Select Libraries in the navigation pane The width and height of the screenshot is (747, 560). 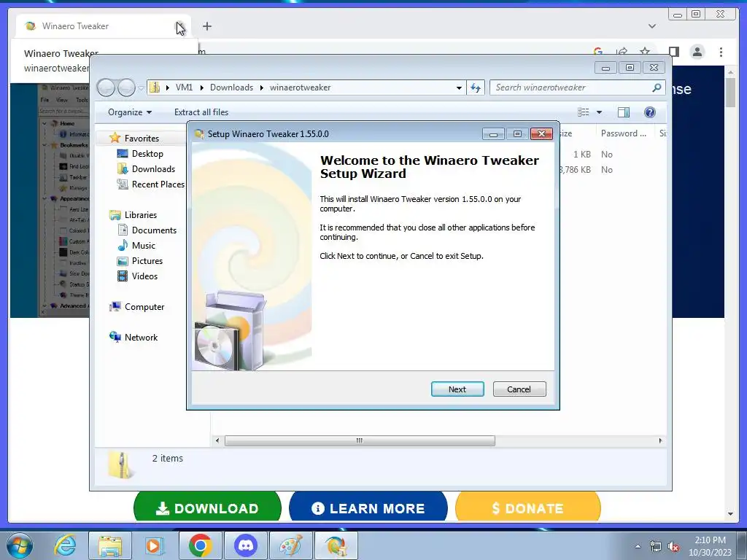[x=141, y=215]
